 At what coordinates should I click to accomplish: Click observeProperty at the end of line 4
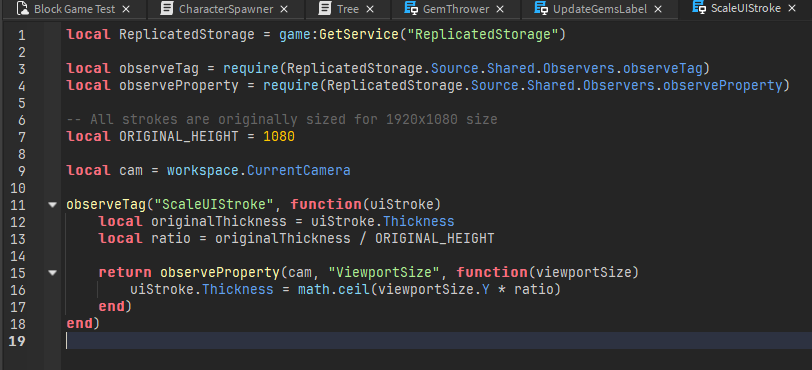(x=723, y=86)
